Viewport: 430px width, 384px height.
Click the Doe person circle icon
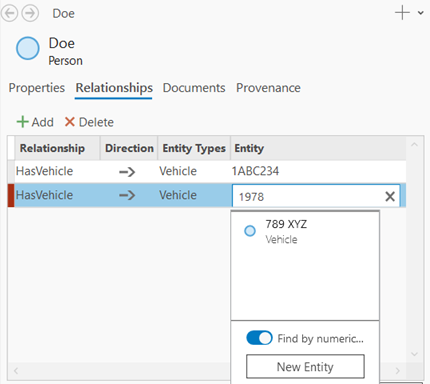coord(28,48)
